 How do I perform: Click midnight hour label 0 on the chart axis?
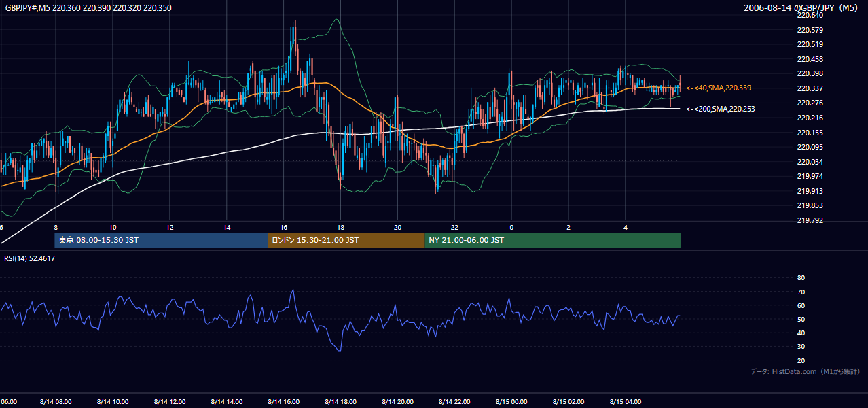point(511,227)
